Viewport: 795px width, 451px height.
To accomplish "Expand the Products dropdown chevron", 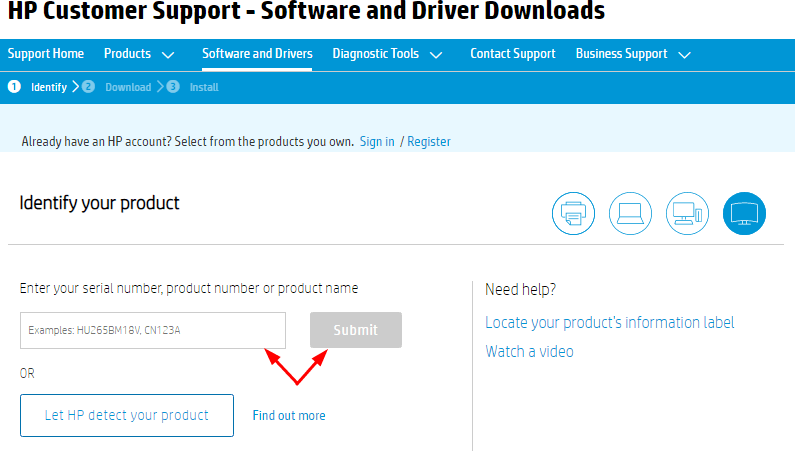I will pos(168,55).
